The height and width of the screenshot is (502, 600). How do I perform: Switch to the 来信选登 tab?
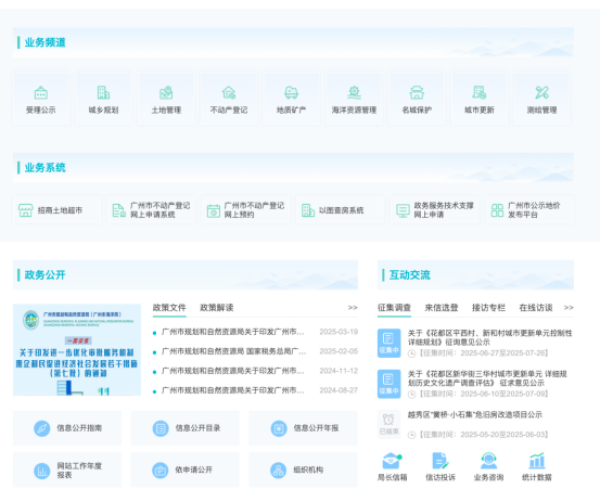(441, 308)
